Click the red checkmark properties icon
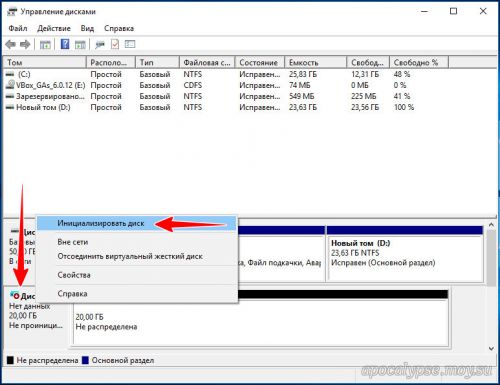The width and height of the screenshot is (500, 385). [115, 44]
